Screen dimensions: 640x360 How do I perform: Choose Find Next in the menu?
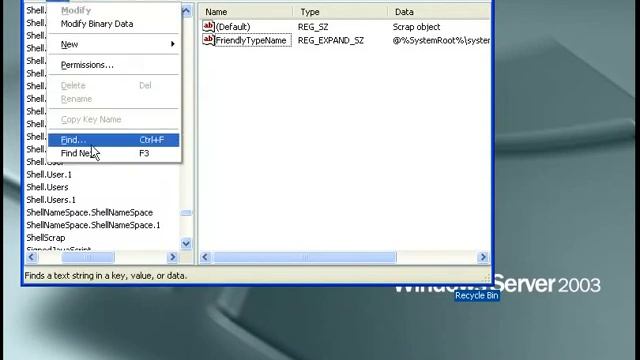pos(114,153)
